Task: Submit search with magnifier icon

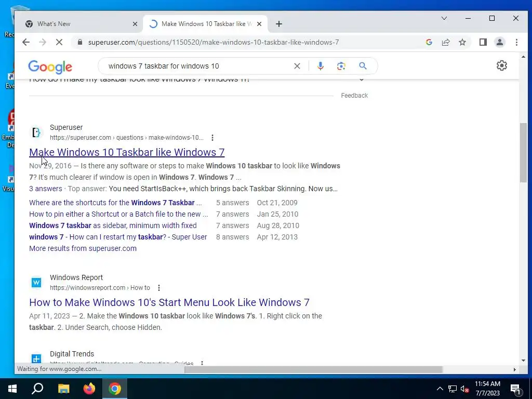Action: tap(363, 66)
